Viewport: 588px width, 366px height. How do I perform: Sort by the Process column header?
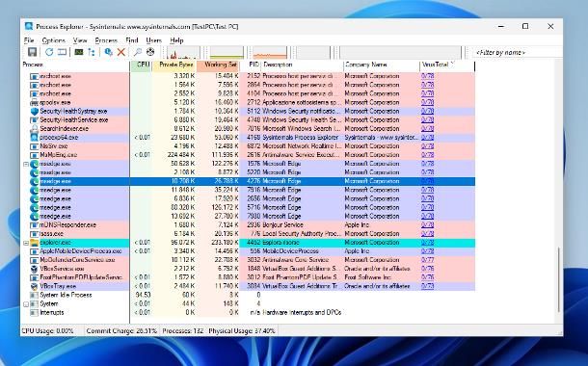(x=75, y=65)
